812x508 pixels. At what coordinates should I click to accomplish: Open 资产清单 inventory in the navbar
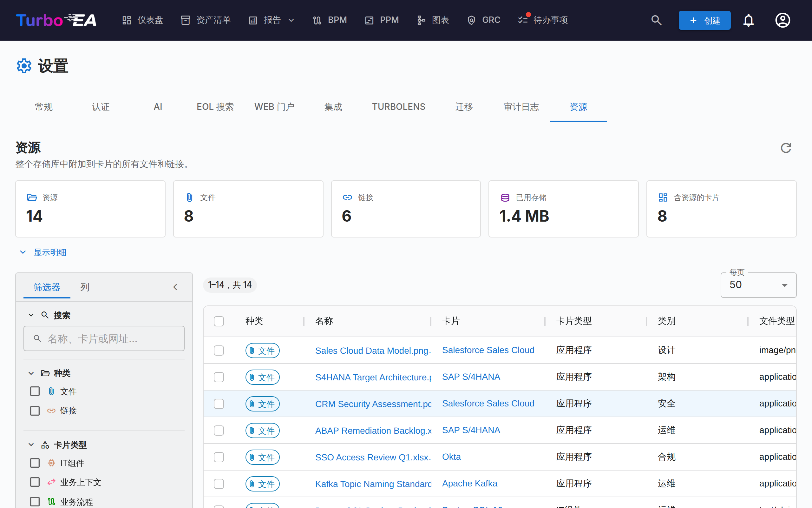tap(206, 20)
